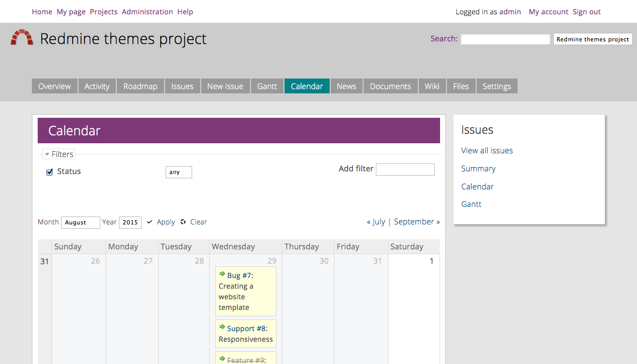Click the Apply checkmark icon

[150, 222]
